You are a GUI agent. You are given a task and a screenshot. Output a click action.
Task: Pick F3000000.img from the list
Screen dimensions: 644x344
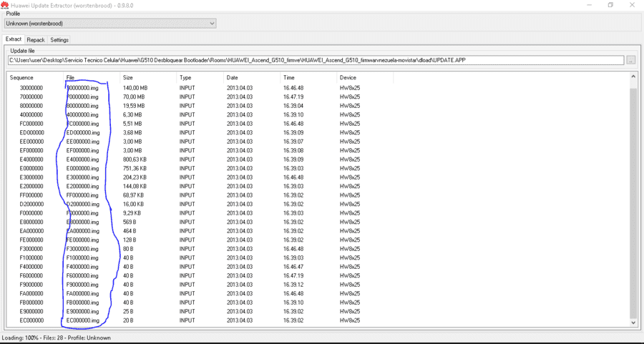point(82,249)
